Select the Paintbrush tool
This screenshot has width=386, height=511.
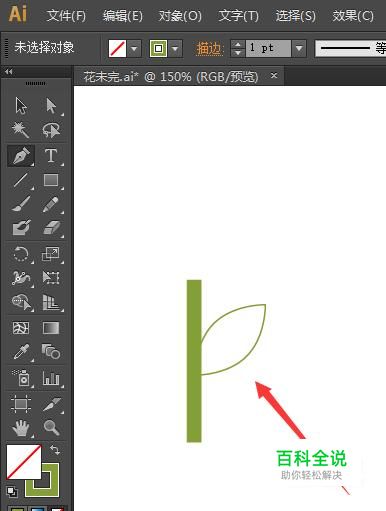click(x=21, y=204)
